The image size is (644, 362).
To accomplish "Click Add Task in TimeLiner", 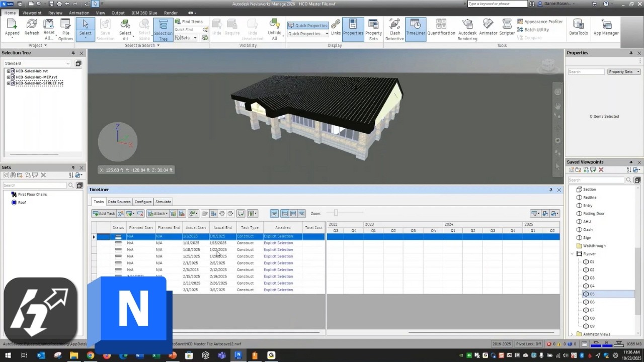I will coord(104,214).
